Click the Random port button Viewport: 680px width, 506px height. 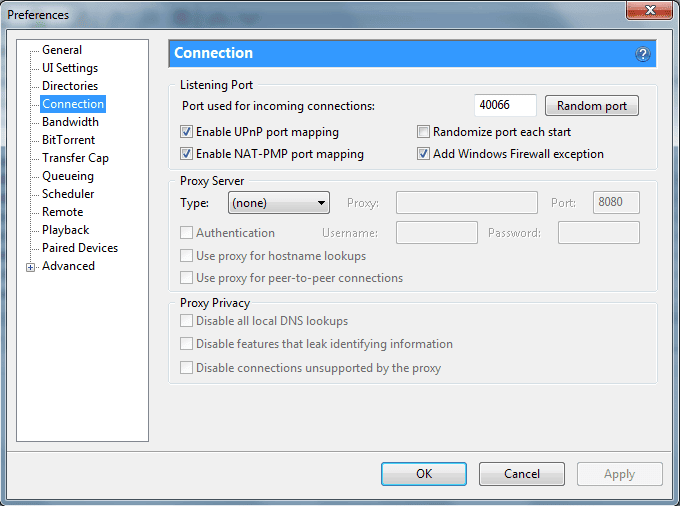(592, 106)
